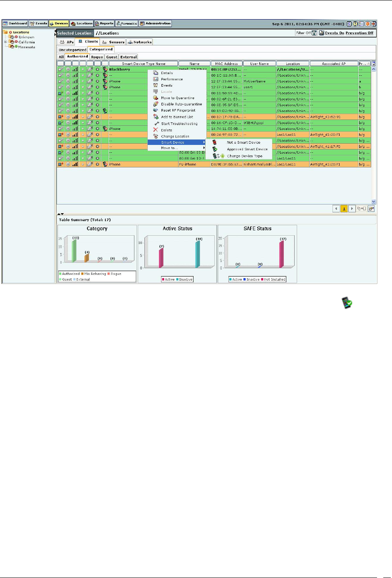Click the export table icon beside pager

pyautogui.click(x=371, y=209)
